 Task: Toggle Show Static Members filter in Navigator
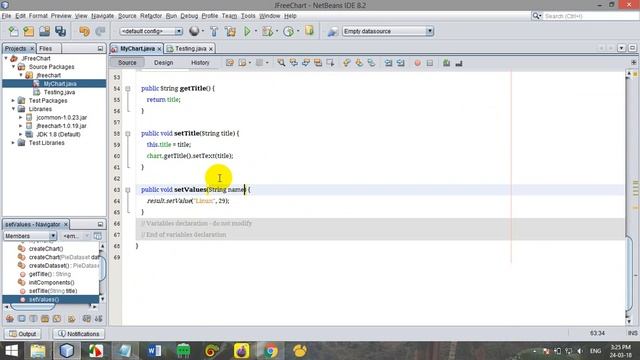[x=33, y=318]
